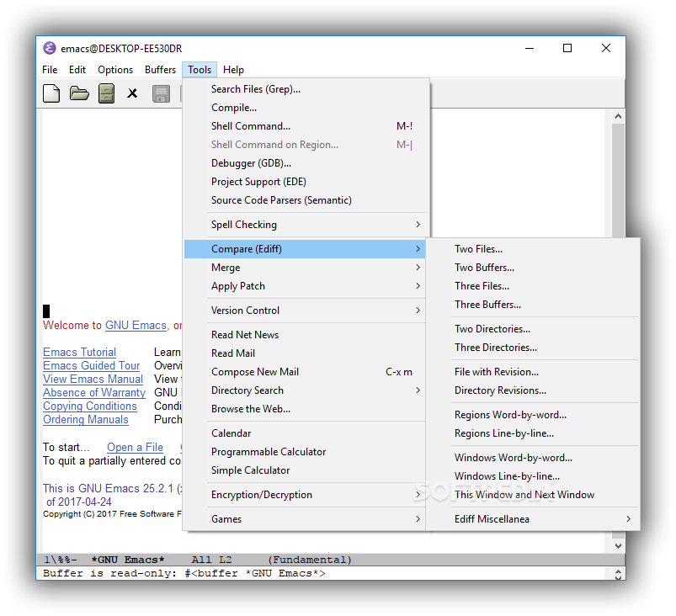Viewport: 676px width, 616px height.
Task: Click the (Fundamental) mode indicator
Action: tap(310, 560)
